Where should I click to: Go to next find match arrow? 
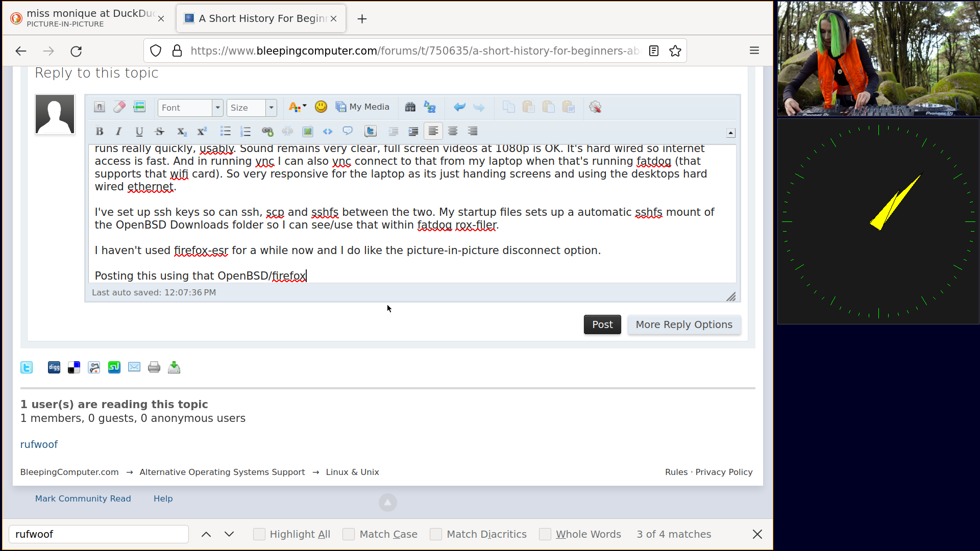229,534
